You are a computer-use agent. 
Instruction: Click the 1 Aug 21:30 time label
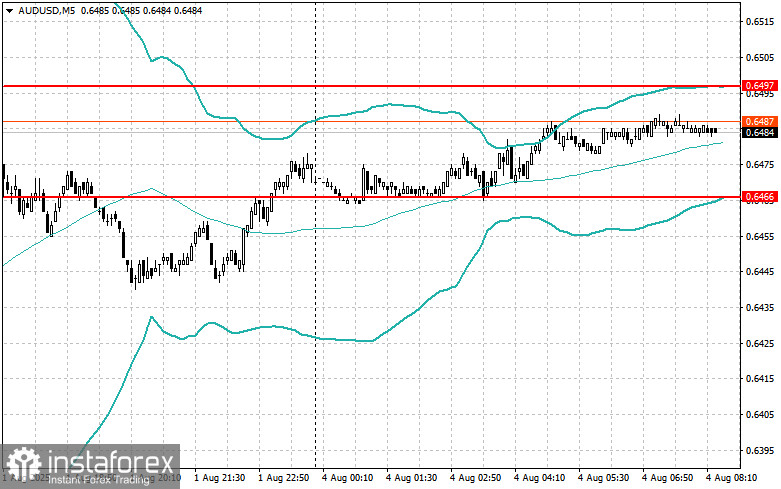coord(220,478)
